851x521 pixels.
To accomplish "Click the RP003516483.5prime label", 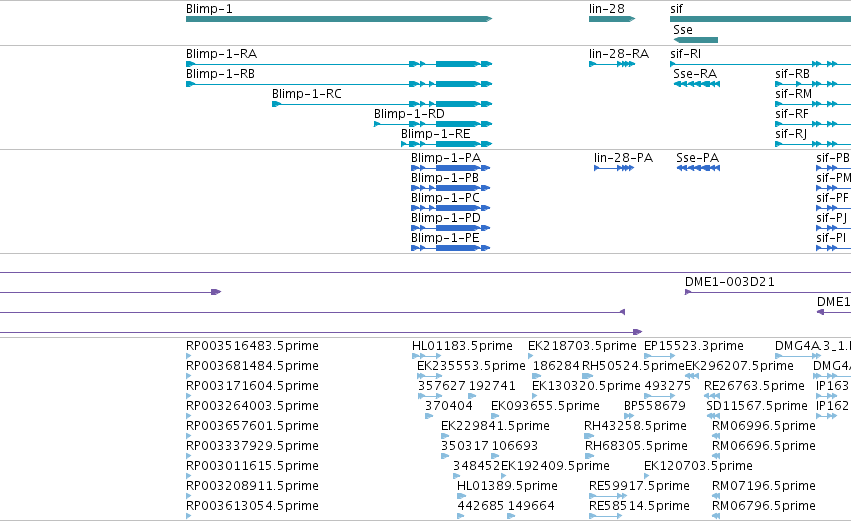I will click(x=252, y=346).
